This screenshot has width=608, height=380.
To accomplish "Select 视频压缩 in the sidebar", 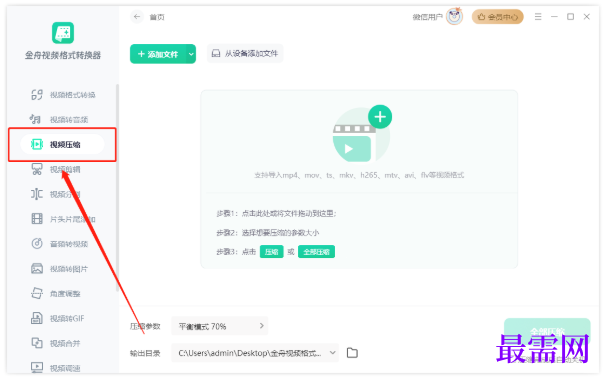I will [63, 144].
